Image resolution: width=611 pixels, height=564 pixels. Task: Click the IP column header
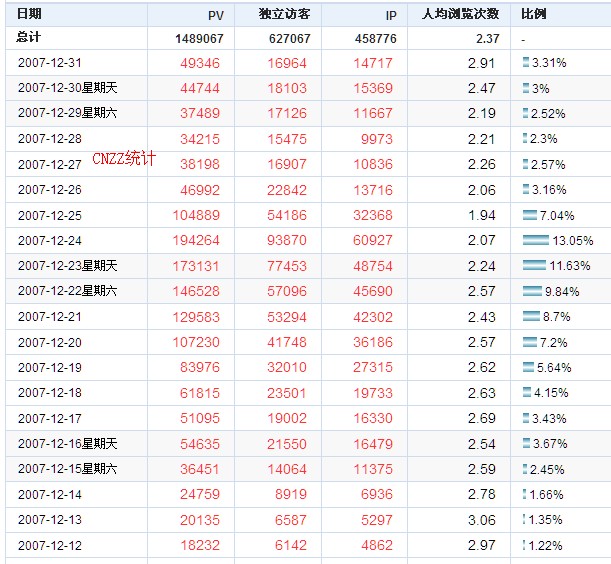[x=391, y=15]
